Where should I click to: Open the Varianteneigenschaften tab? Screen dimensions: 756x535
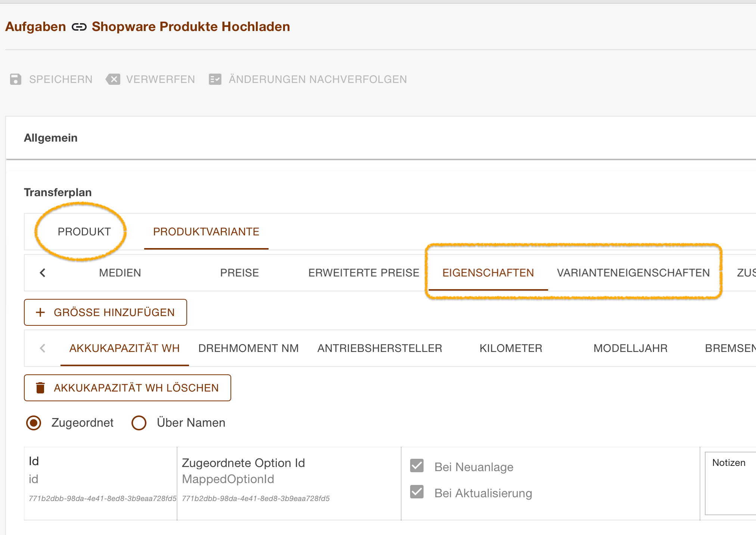[x=633, y=273]
